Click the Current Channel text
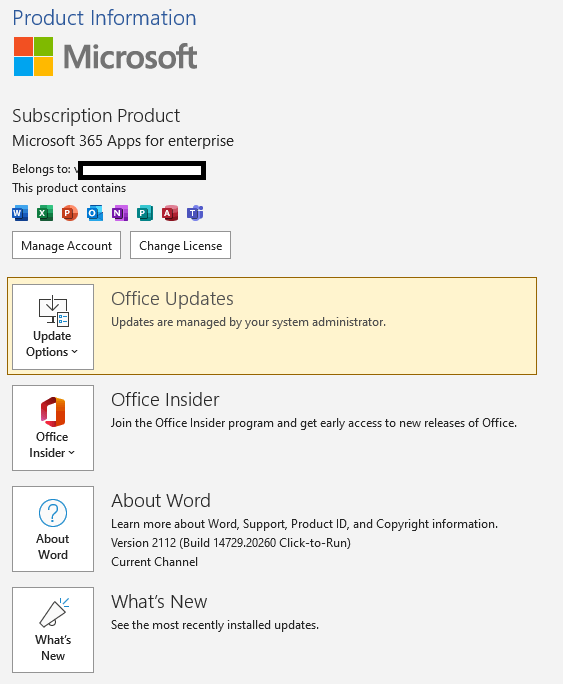563x684 pixels. pos(154,562)
